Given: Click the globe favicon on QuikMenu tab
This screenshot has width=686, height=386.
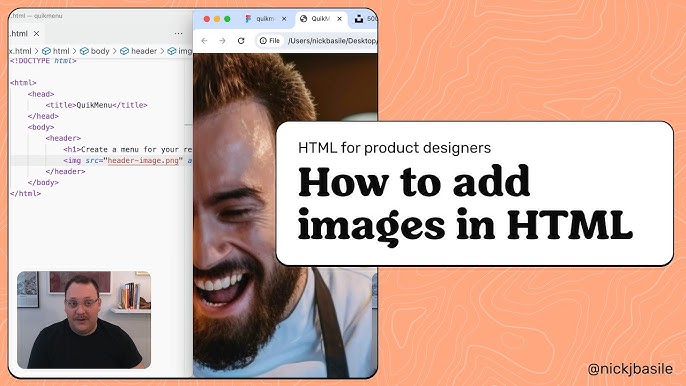Looking at the screenshot, I should tap(303, 19).
